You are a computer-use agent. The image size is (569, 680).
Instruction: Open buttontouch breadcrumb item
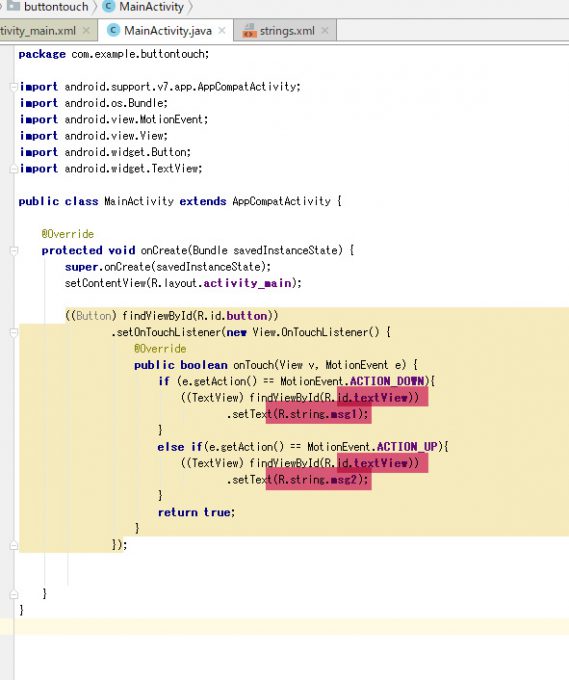(x=56, y=7)
